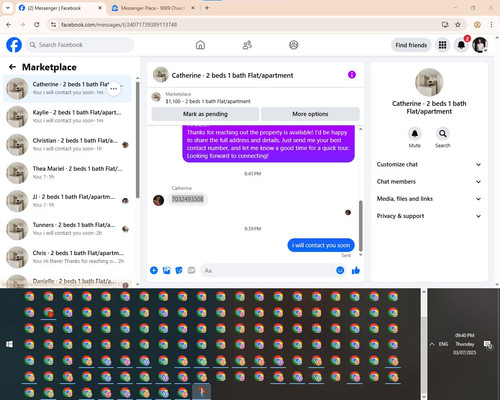Click the conversation list scrollbar
Viewport: 500px width, 400px height.
click(138, 140)
